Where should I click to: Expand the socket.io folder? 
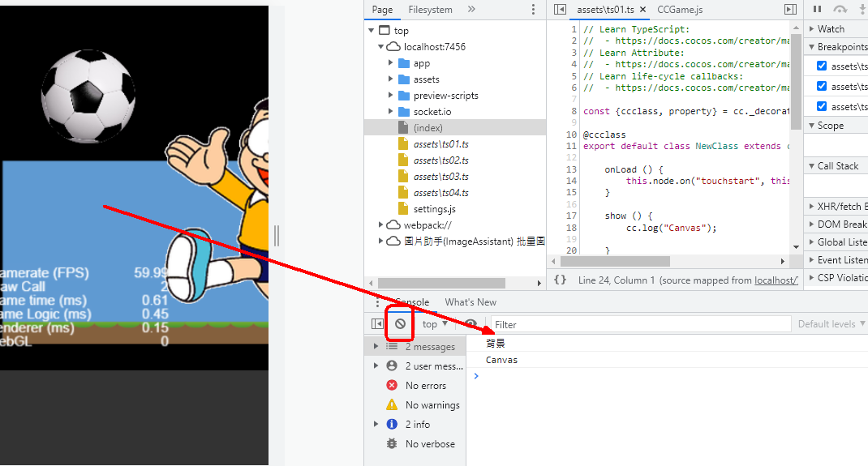click(x=390, y=111)
